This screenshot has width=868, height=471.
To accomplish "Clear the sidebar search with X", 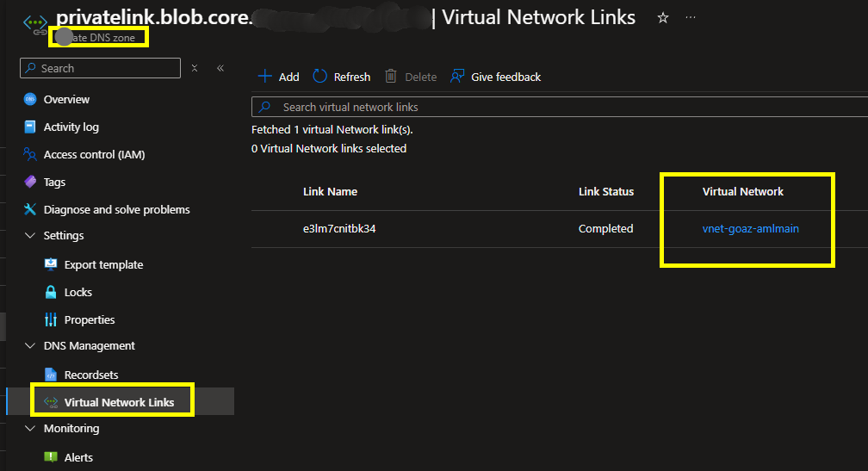I will point(195,68).
